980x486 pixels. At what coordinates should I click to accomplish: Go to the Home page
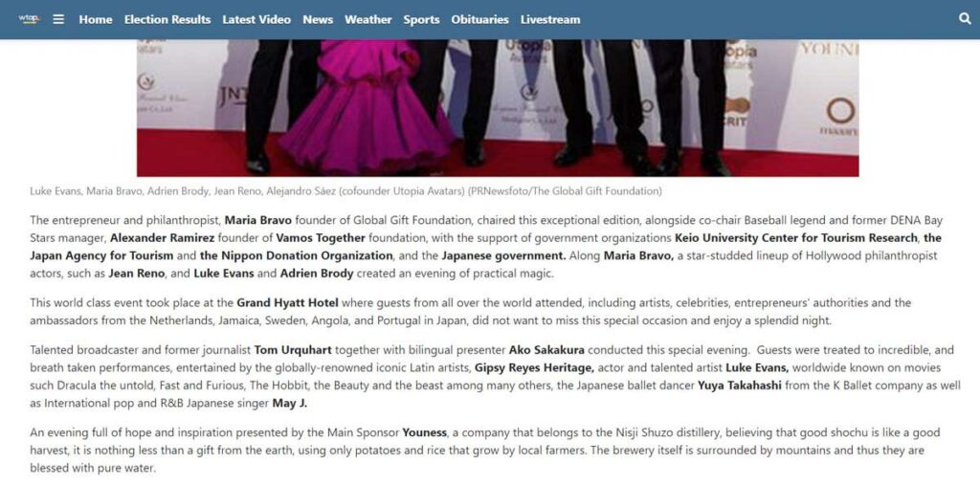[x=96, y=19]
